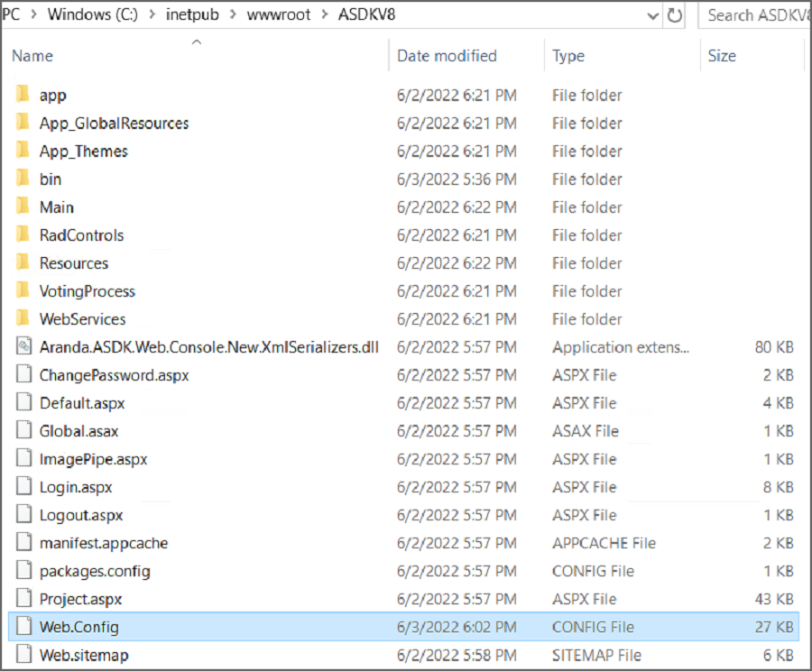
Task: Select the App_GlobalResources folder name
Action: point(115,124)
